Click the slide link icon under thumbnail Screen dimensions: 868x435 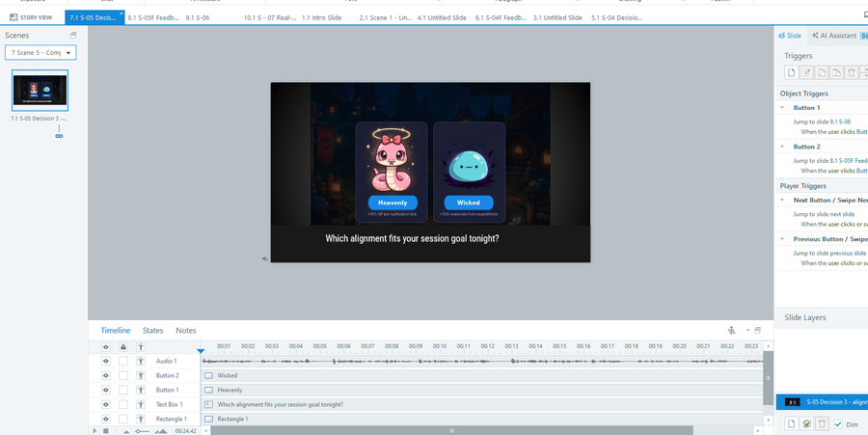59,136
